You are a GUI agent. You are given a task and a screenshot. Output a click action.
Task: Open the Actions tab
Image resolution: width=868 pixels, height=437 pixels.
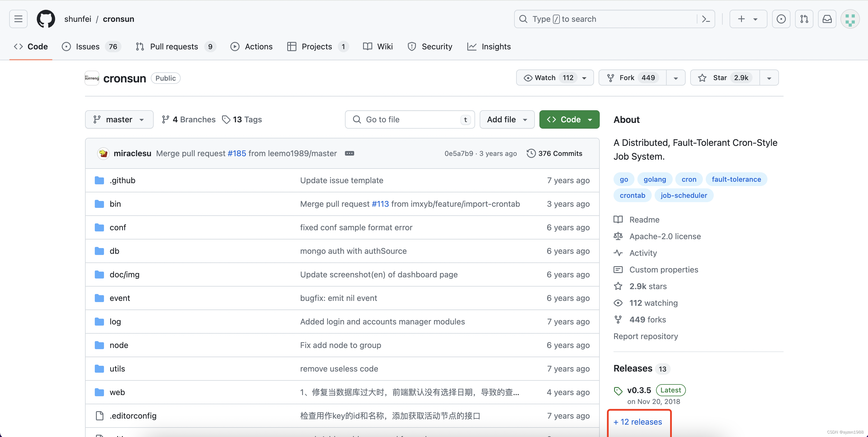251,47
